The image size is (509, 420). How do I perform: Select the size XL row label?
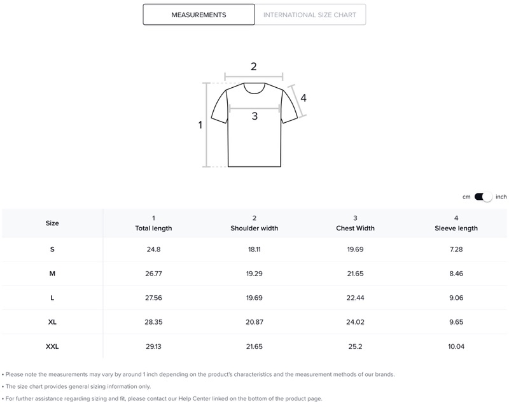coord(52,322)
